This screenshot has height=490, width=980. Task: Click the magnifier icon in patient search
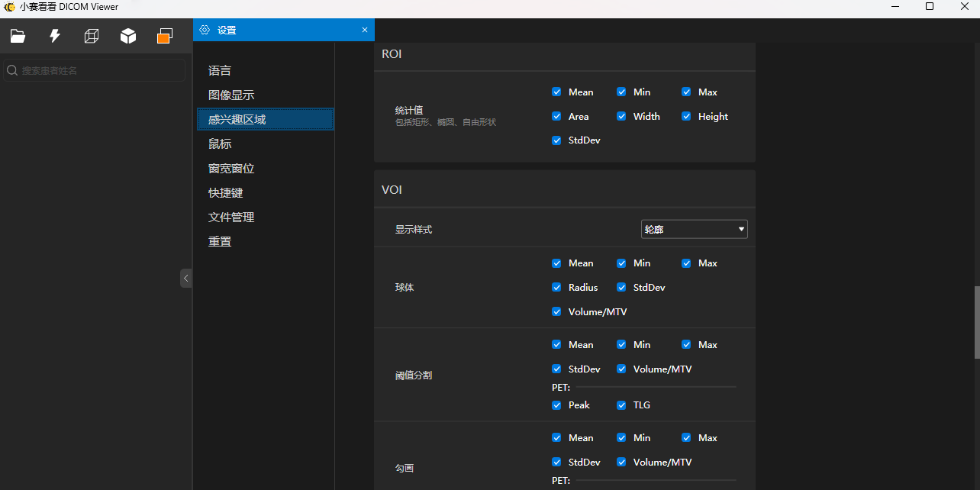pyautogui.click(x=12, y=70)
